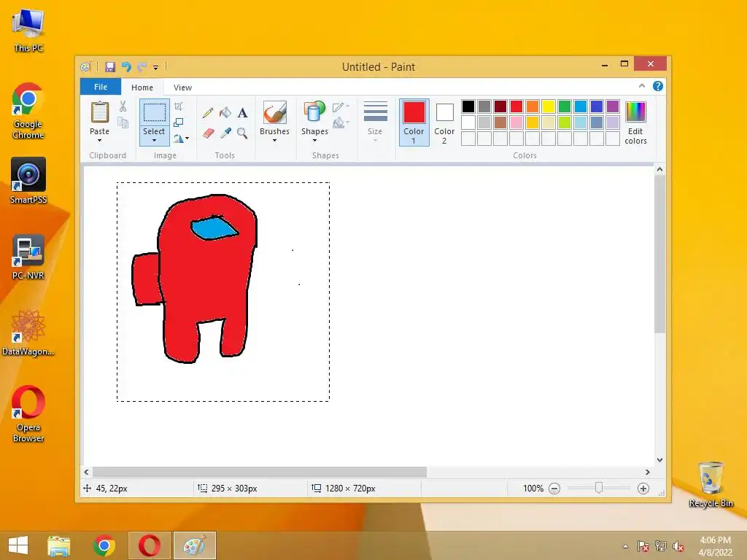This screenshot has width=747, height=560.
Task: Select the Text tool
Action: pos(242,113)
